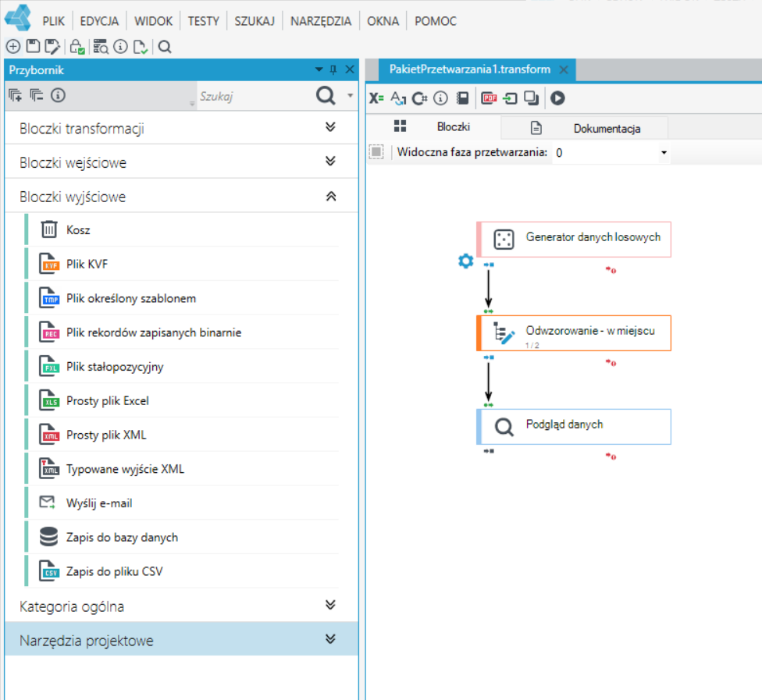762x700 pixels.
Task: Click the overlapping-squares copy icon in editor toolbar
Action: coord(531,98)
